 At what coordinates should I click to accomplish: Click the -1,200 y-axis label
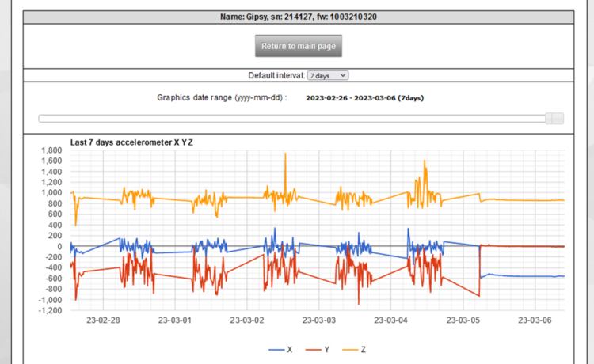click(50, 310)
